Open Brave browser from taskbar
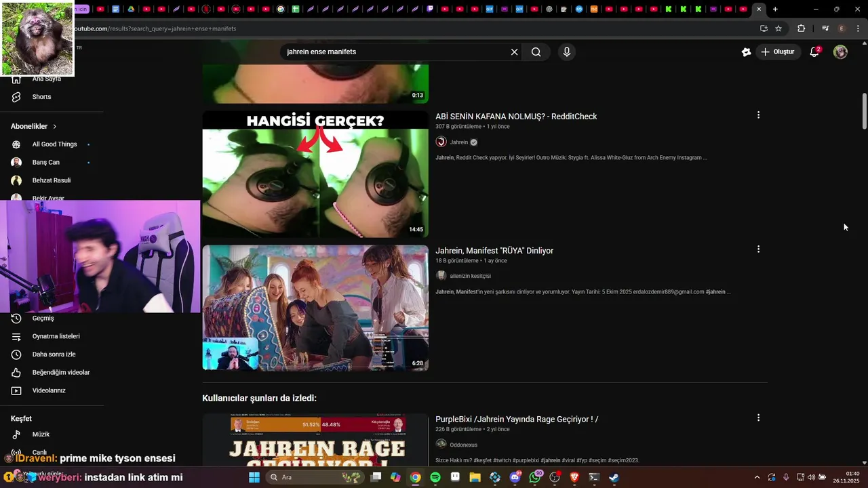Viewport: 868px width, 488px height. (x=575, y=477)
